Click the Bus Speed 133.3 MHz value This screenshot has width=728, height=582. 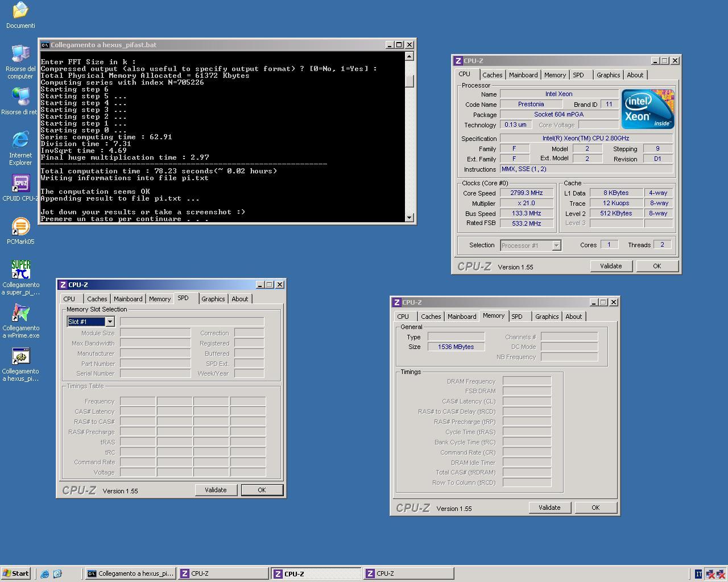point(526,213)
